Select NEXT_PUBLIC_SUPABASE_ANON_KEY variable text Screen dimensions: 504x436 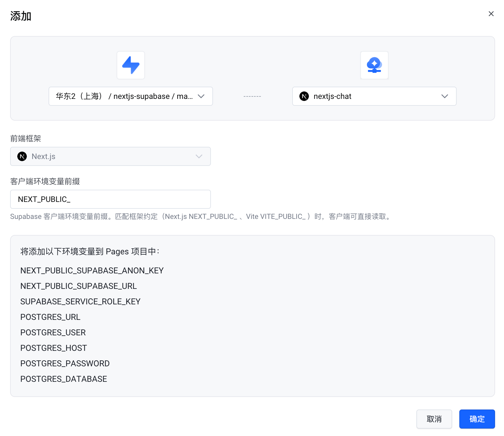(x=92, y=270)
